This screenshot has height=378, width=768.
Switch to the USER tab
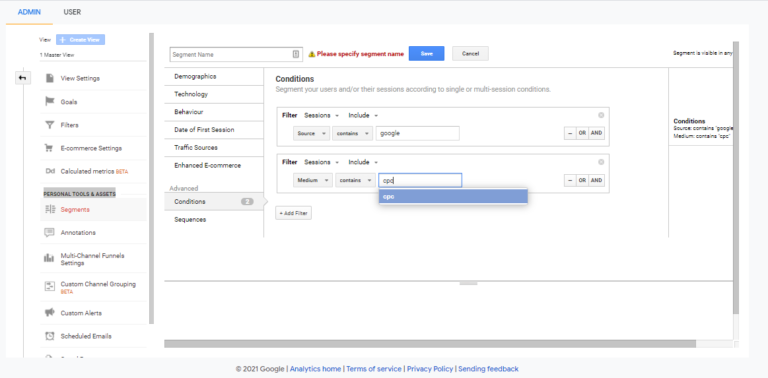tap(72, 12)
